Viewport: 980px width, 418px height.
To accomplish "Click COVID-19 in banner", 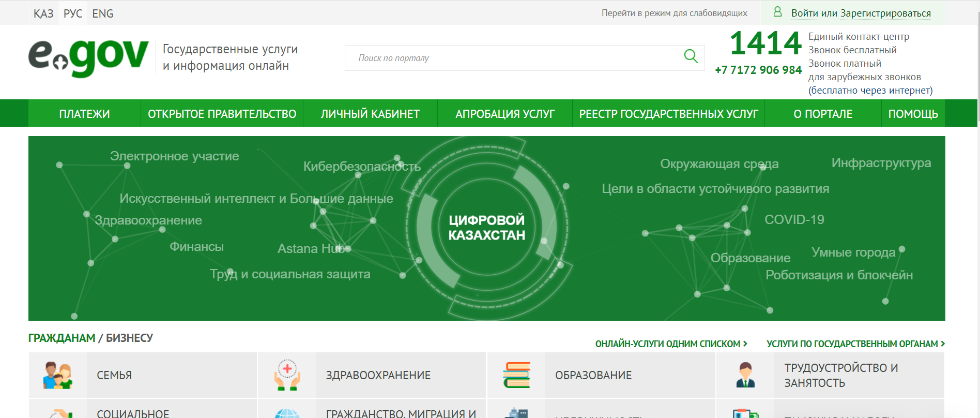I will (x=794, y=220).
